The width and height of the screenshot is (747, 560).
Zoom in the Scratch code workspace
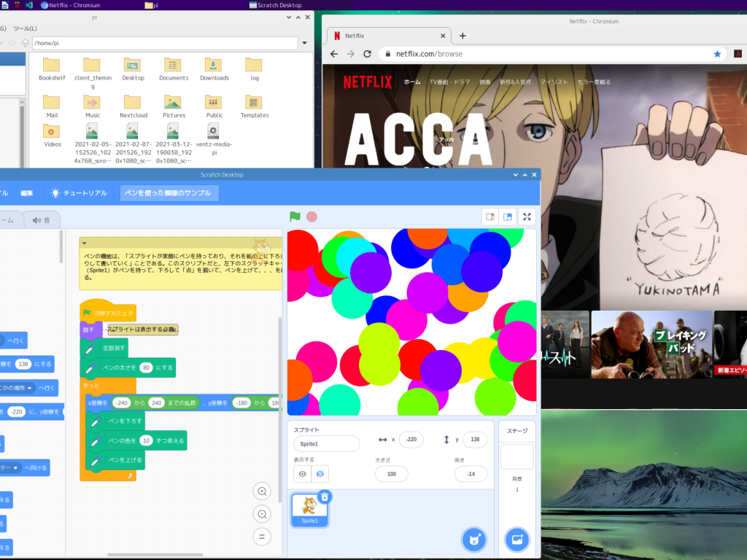262,491
